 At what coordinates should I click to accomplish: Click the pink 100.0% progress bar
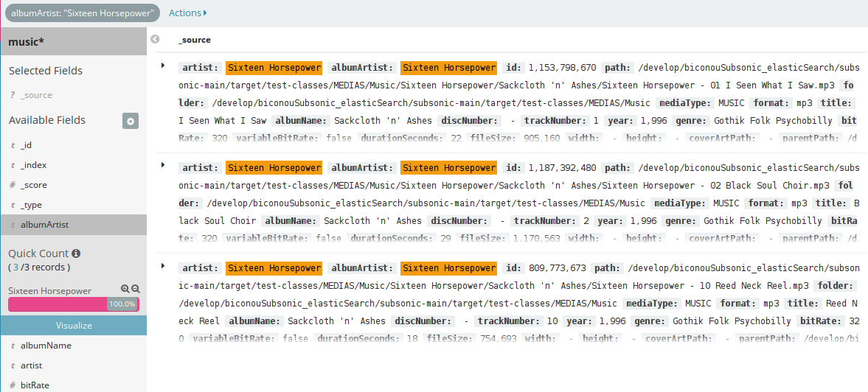74,304
